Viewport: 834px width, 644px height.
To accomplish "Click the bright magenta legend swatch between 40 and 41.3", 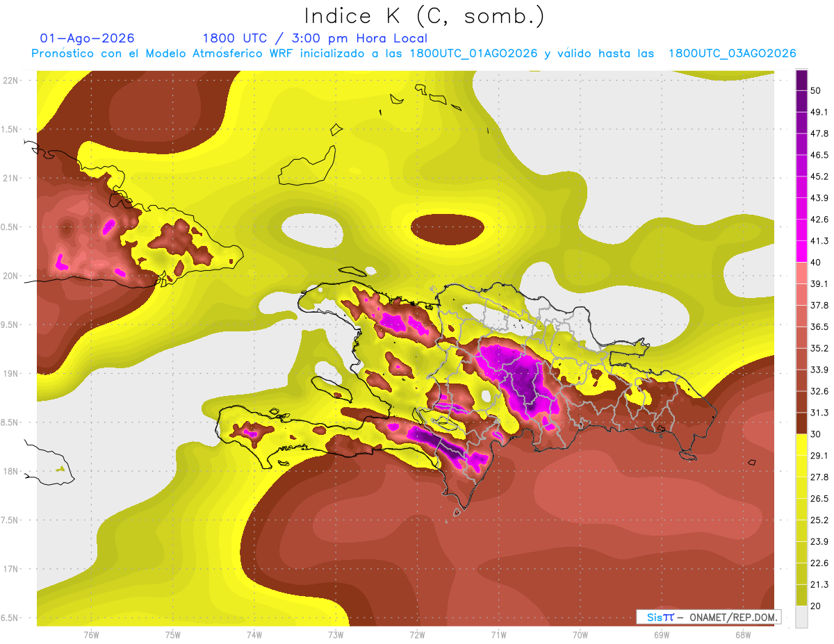I will click(801, 251).
